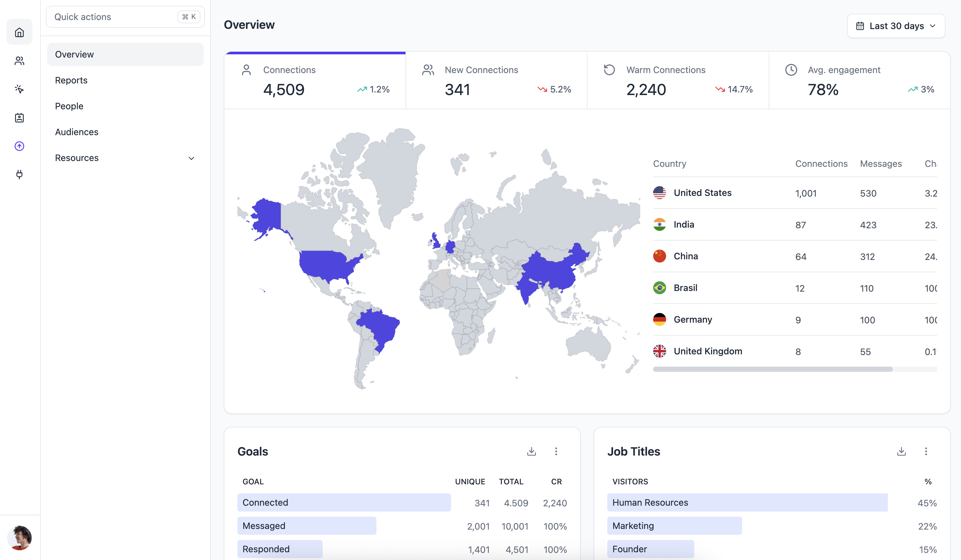Image resolution: width=961 pixels, height=560 pixels.
Task: Open the plug integrations icon in sidebar
Action: [19, 175]
